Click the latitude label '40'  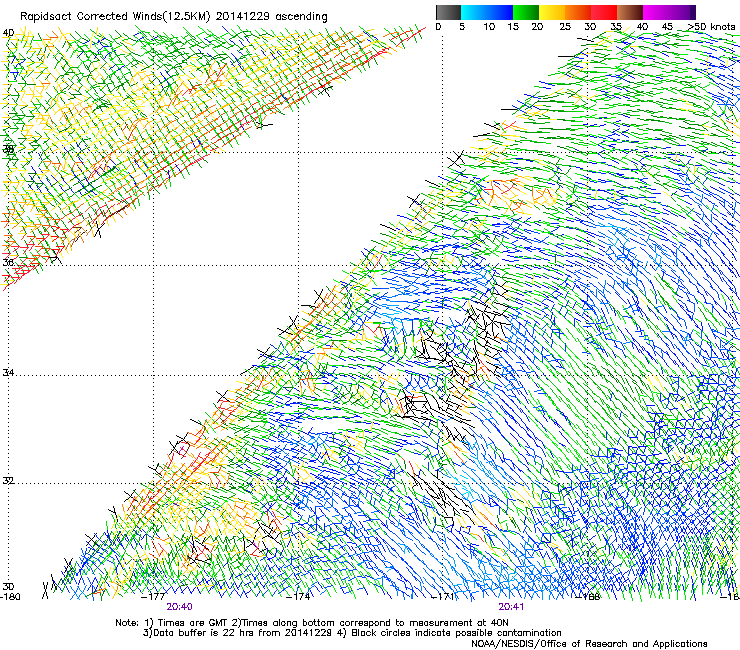coord(8,33)
